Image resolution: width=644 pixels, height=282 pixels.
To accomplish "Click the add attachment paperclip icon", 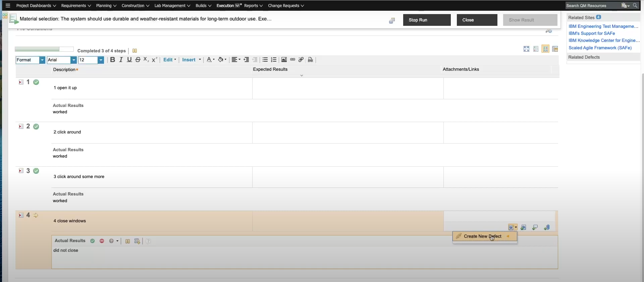I will coord(547,227).
